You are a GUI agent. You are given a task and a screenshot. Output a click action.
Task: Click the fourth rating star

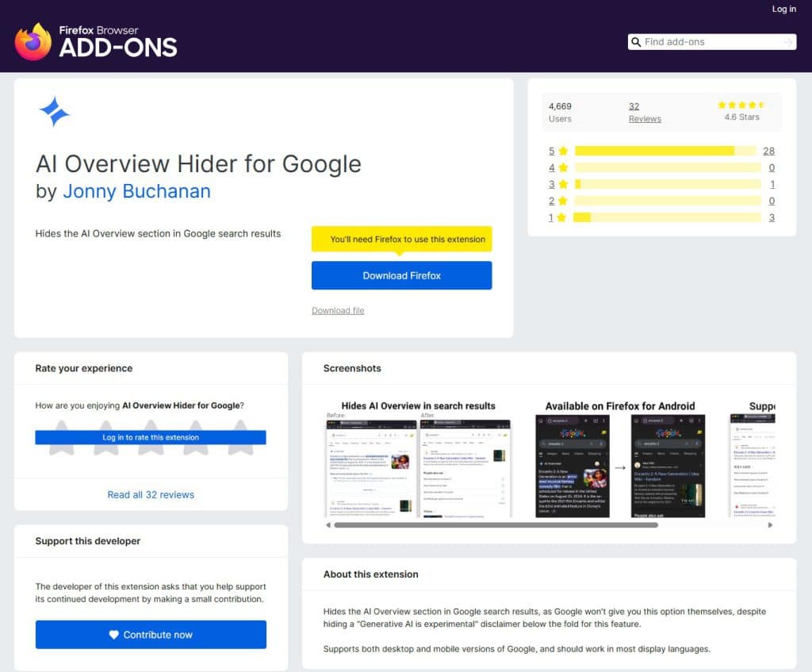[x=196, y=438]
